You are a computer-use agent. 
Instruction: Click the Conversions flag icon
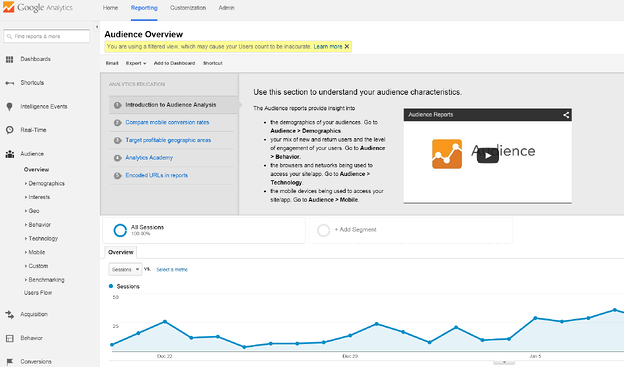pos(10,361)
